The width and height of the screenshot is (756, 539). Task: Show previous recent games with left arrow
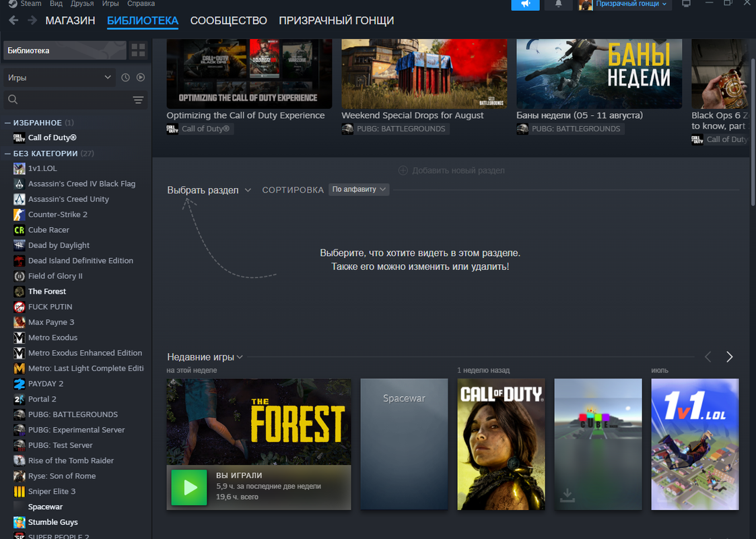[x=708, y=356]
